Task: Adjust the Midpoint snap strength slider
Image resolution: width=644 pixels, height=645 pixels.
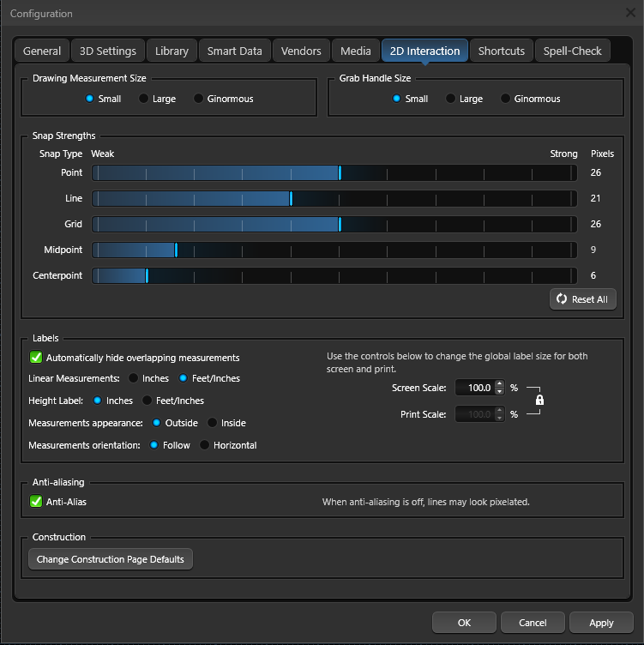Action: pyautogui.click(x=334, y=250)
